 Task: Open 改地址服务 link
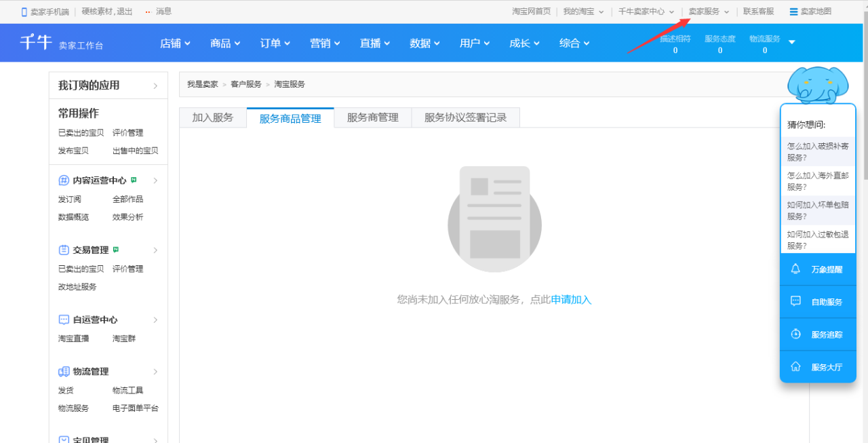[x=77, y=287]
